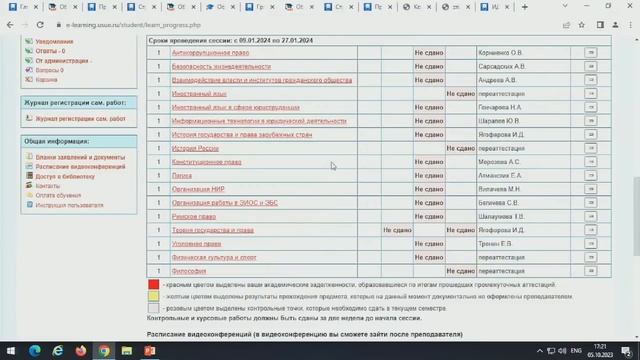
Task: Click the ENG language indicator
Action: pyautogui.click(x=576, y=351)
